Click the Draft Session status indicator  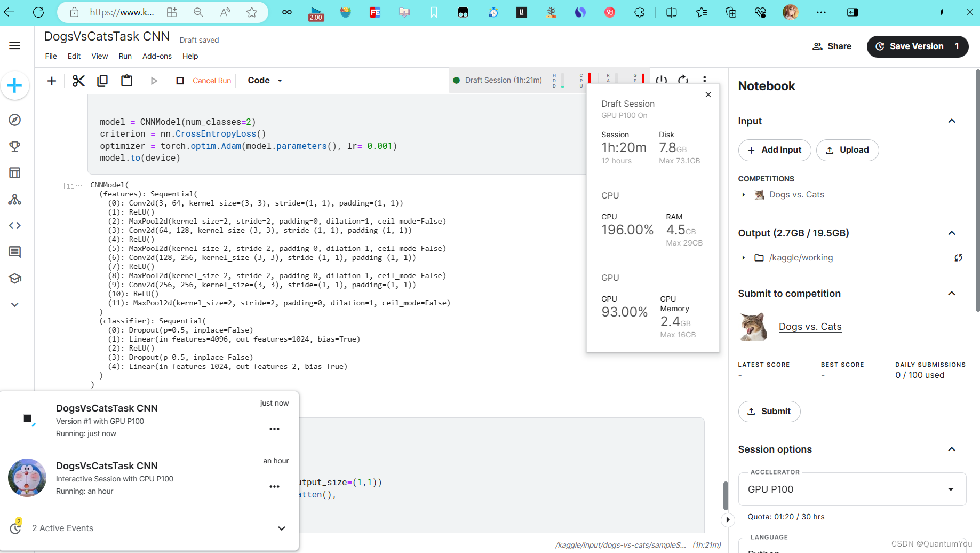(x=498, y=80)
